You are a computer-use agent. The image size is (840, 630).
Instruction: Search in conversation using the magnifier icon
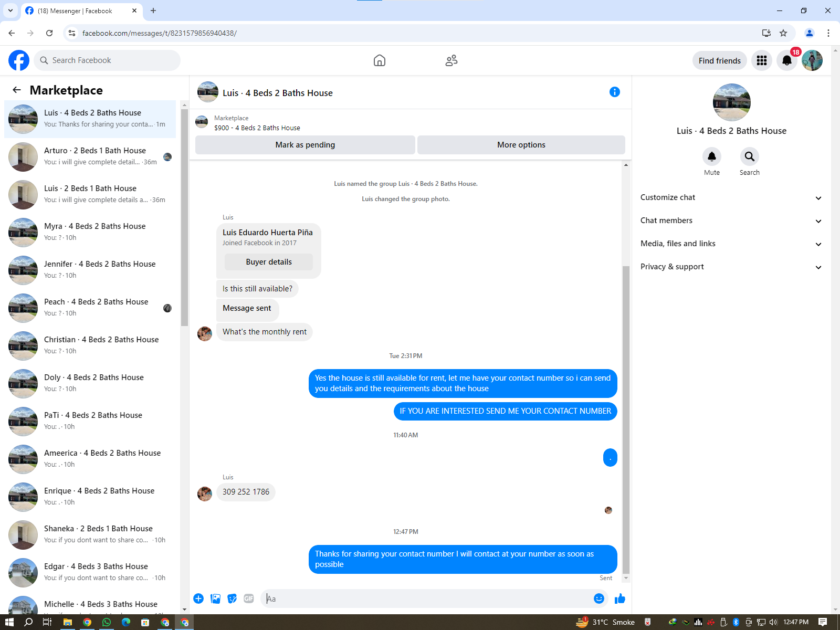coord(750,156)
